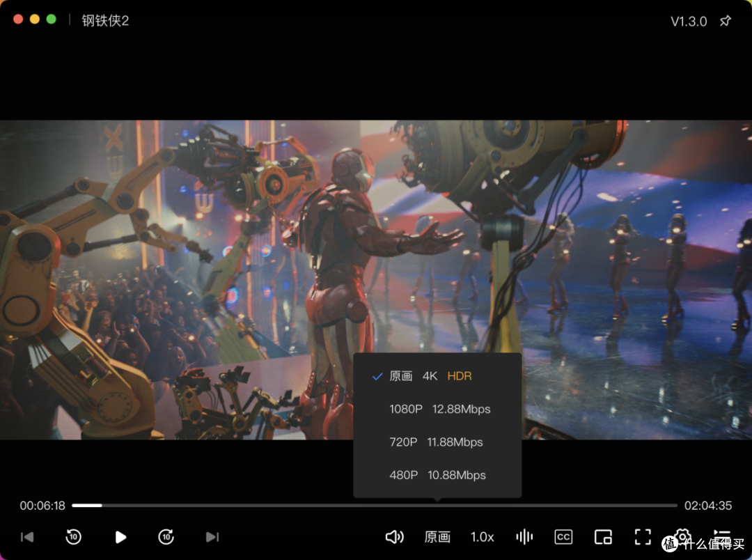Screen dimensions: 752x560
Task: Open the 原画 quality selector
Action: click(437, 536)
